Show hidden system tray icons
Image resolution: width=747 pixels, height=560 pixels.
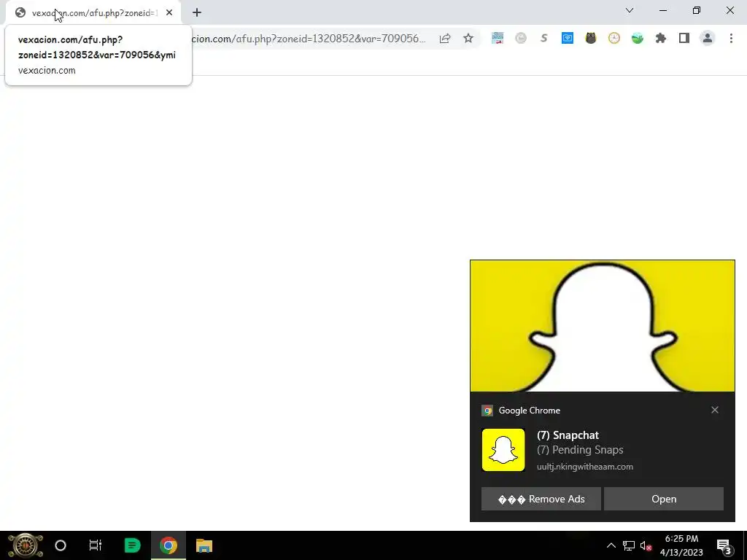tap(611, 545)
